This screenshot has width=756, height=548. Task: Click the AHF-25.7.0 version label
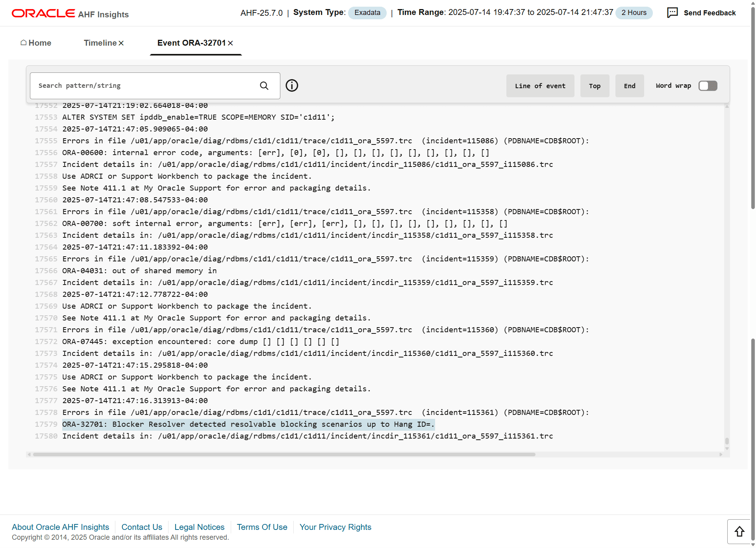point(261,13)
